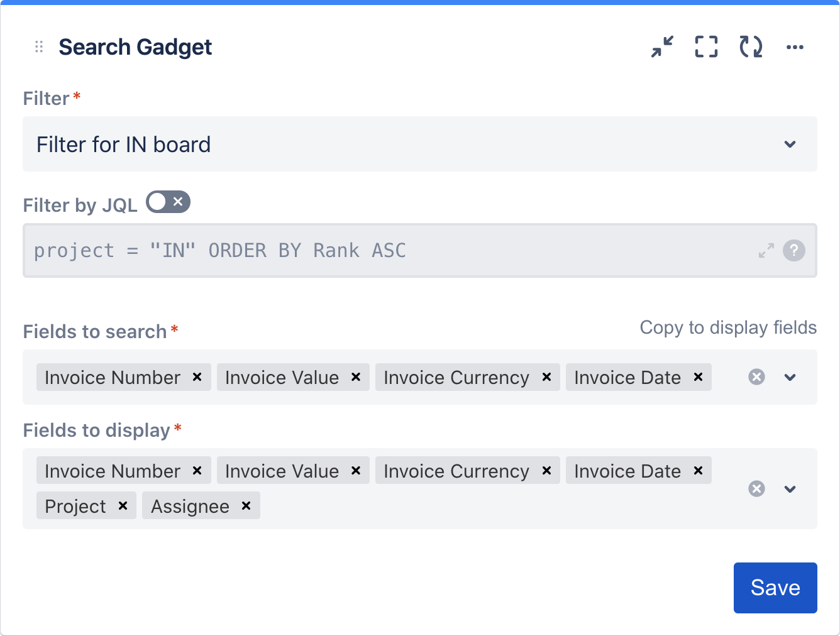Remove Invoice Currency from Fields to search

coord(546,377)
